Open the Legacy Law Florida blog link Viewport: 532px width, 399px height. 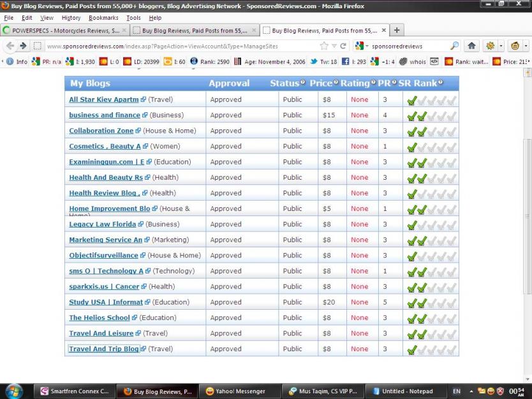point(103,224)
